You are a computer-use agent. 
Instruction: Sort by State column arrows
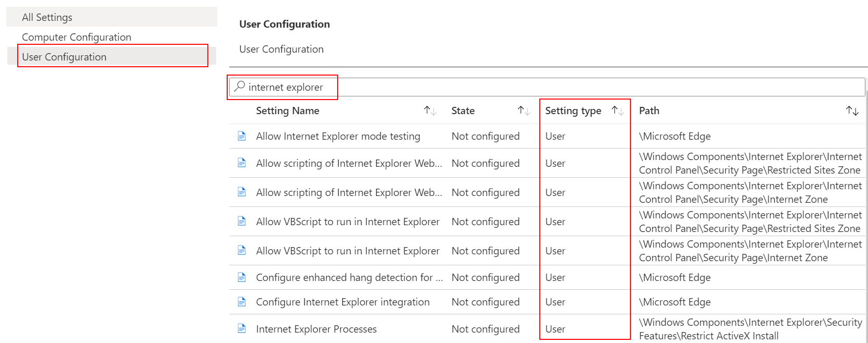524,111
